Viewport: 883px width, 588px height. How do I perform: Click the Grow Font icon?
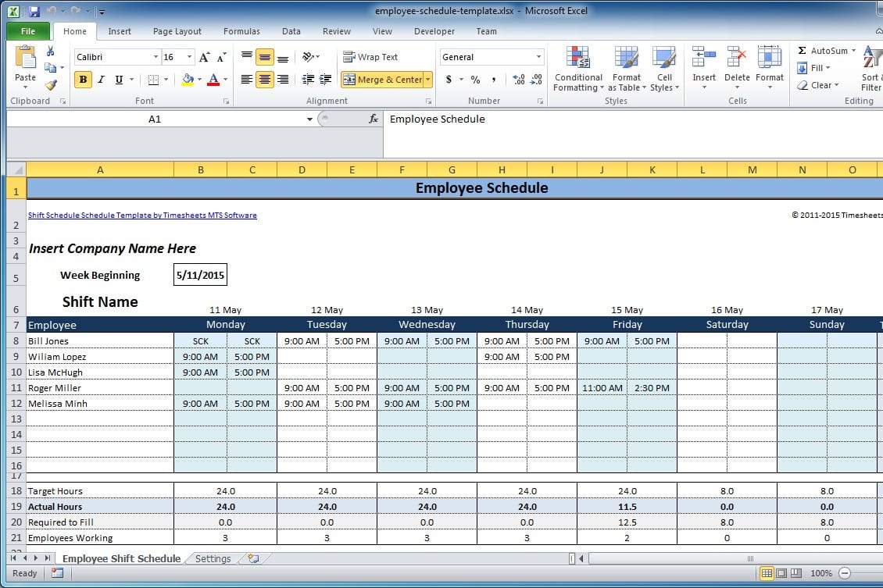[205, 57]
